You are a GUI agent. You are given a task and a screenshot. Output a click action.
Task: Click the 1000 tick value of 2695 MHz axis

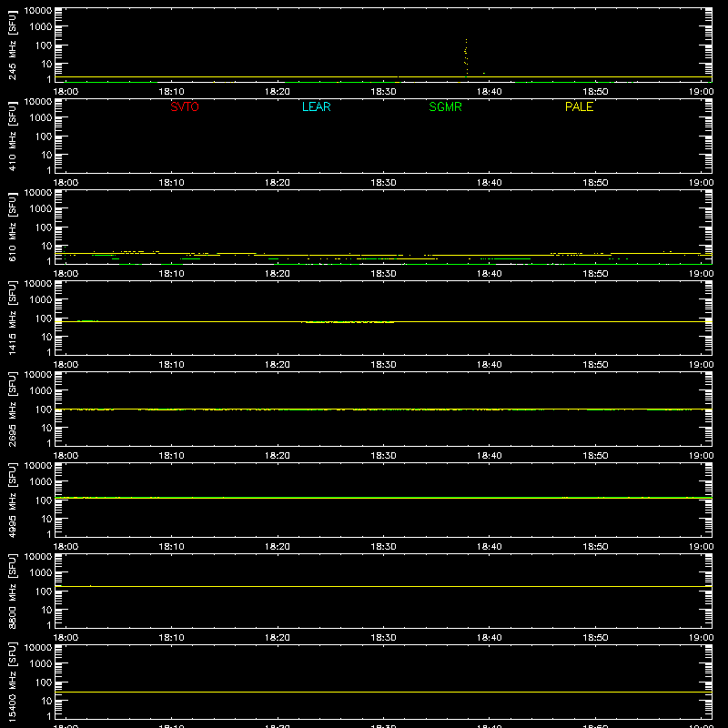pyautogui.click(x=41, y=391)
